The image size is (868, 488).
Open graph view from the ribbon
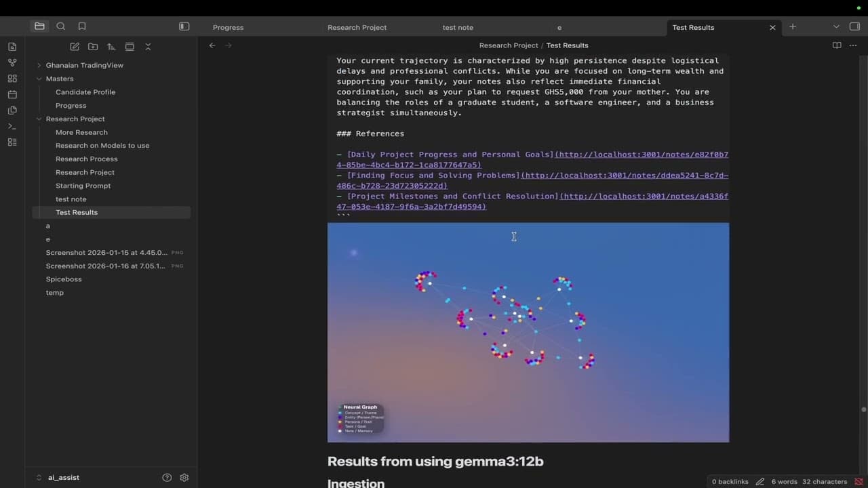[12, 62]
